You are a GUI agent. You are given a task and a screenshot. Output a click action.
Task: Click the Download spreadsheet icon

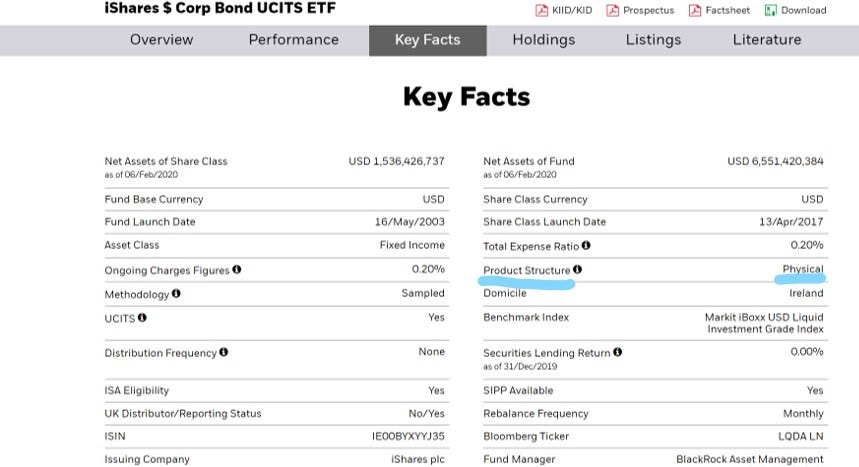click(x=770, y=10)
